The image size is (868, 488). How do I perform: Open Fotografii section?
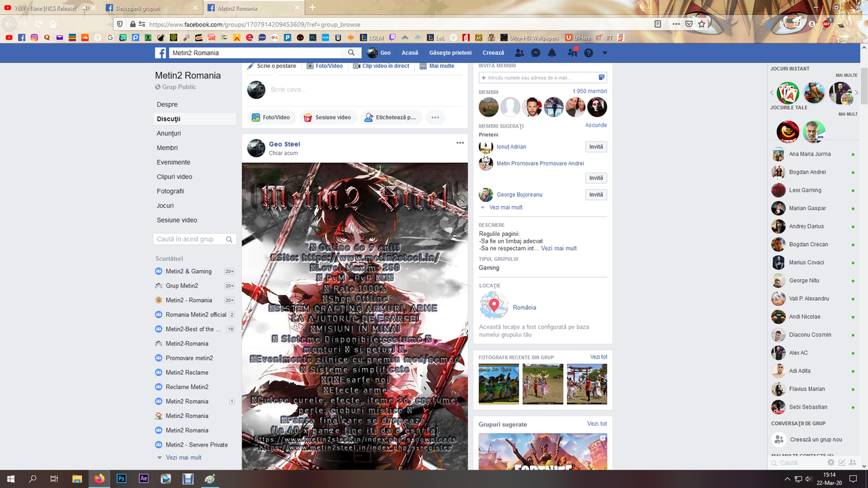(x=171, y=191)
